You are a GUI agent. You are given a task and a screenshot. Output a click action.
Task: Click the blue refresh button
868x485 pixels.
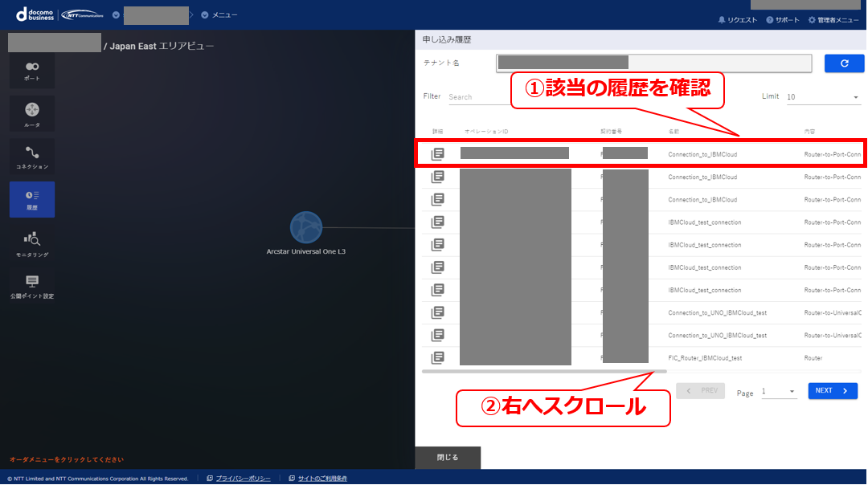click(844, 63)
